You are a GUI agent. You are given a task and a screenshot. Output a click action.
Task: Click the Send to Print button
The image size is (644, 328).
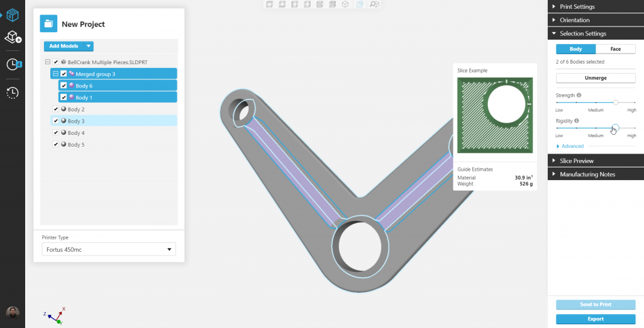(596, 305)
